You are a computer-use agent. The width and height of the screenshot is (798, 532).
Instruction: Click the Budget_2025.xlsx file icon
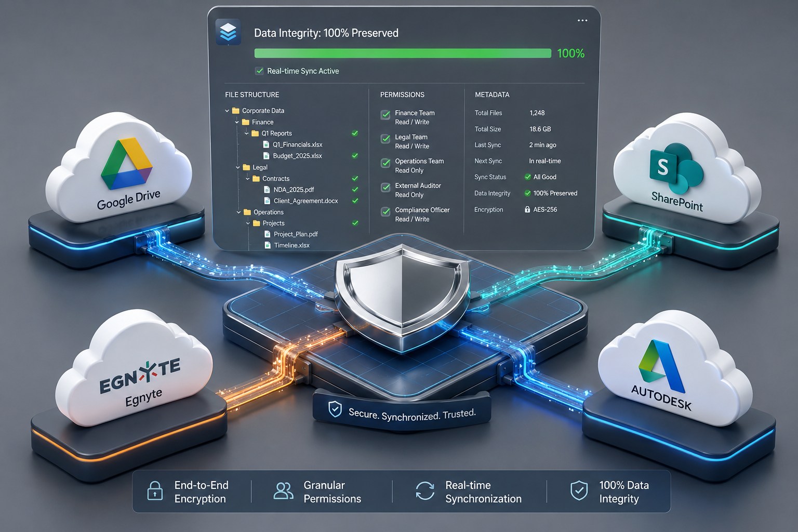[267, 156]
